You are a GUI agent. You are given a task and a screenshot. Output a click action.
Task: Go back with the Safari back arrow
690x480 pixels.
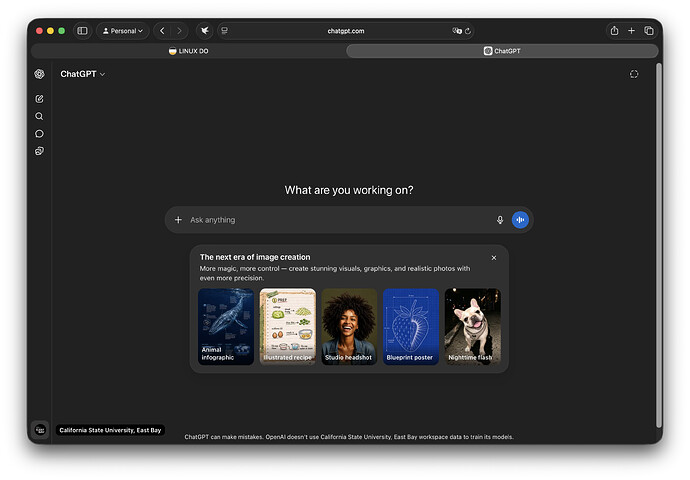162,31
